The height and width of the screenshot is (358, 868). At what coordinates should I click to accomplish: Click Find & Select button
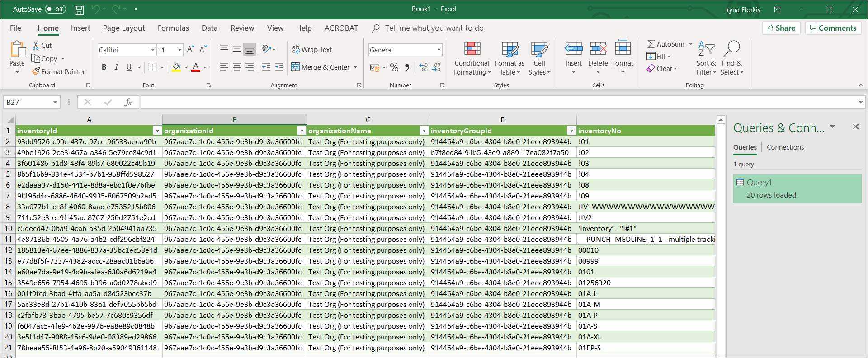pyautogui.click(x=731, y=59)
